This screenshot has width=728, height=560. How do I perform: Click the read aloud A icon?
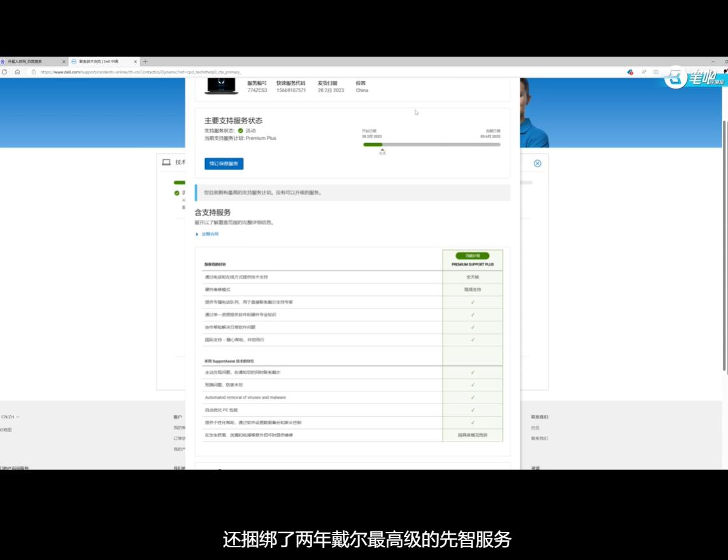point(644,72)
